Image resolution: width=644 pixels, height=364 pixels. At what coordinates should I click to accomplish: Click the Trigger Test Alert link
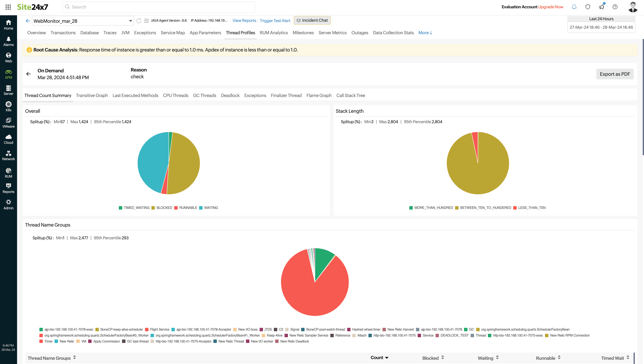(275, 21)
